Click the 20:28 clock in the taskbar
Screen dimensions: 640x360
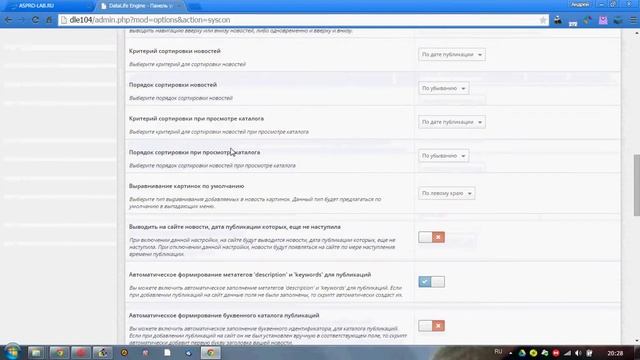[615, 353]
